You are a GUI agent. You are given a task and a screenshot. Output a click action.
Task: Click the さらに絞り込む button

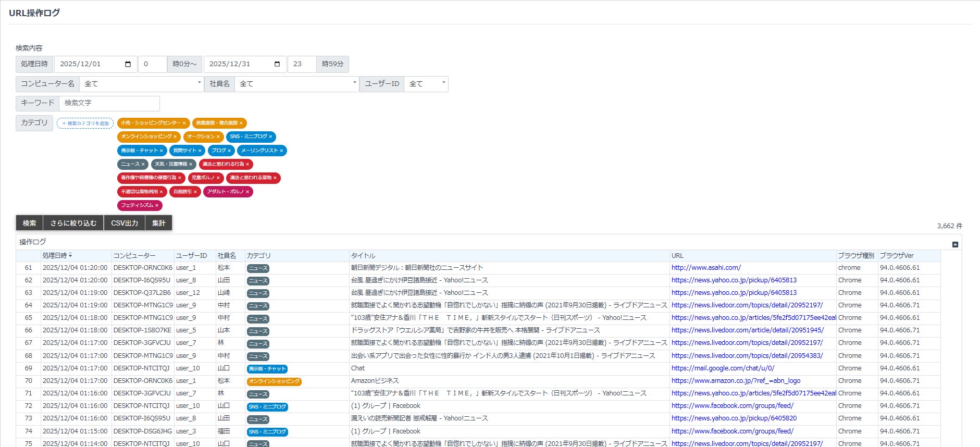pos(73,223)
